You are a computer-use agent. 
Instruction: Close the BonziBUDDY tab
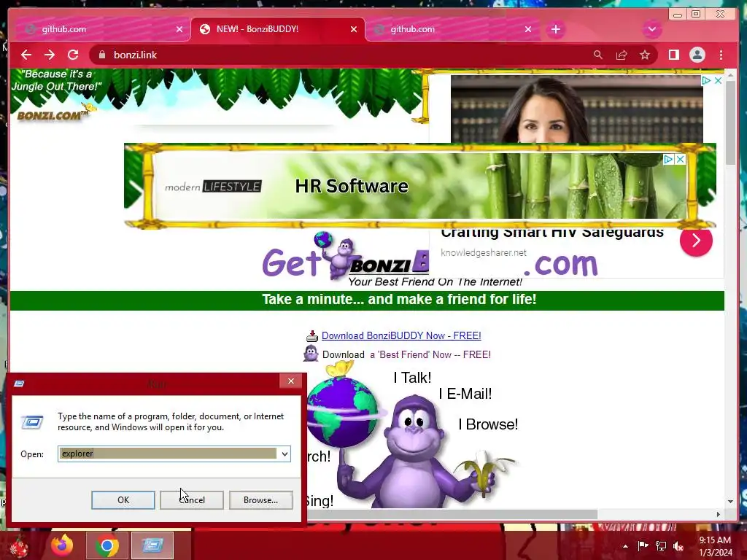354,29
